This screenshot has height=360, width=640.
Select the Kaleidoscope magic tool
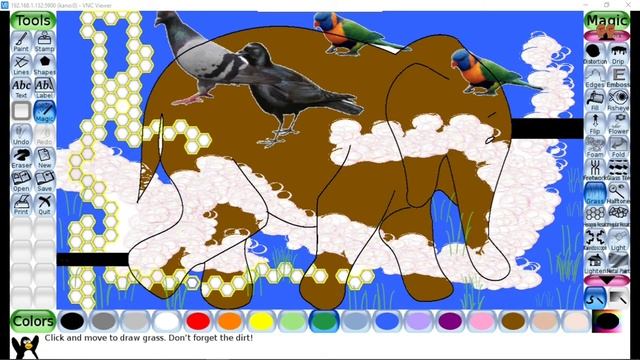point(595,240)
